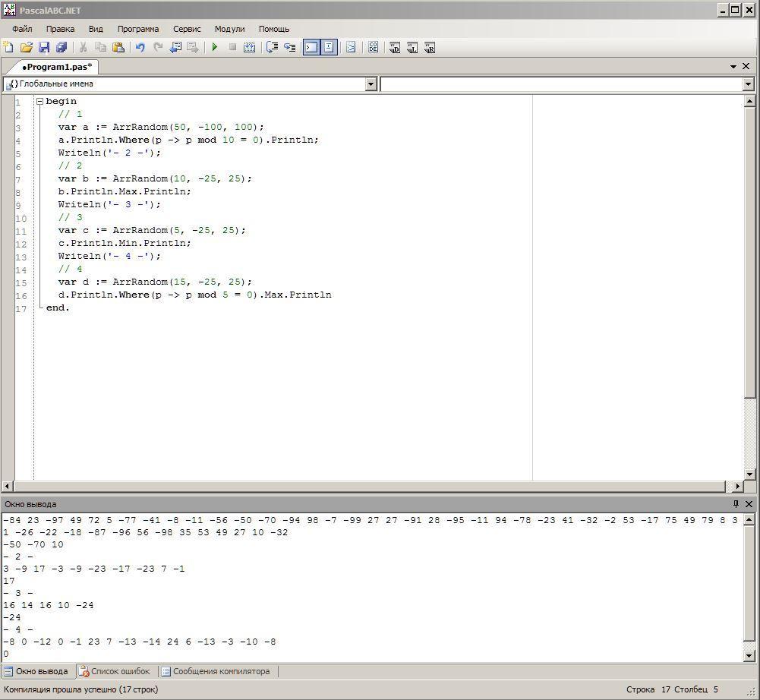Open the right-hand member dropdown list
760x700 pixels.
coord(748,84)
